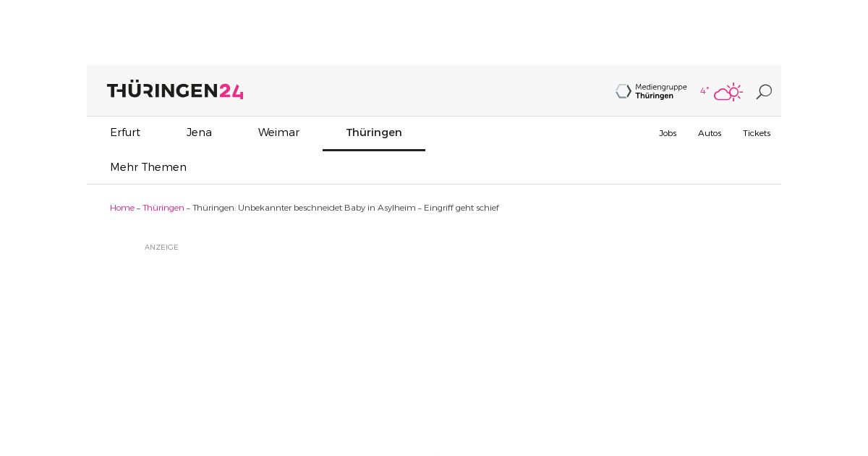Open the Jena section
The image size is (868, 456).
click(199, 132)
